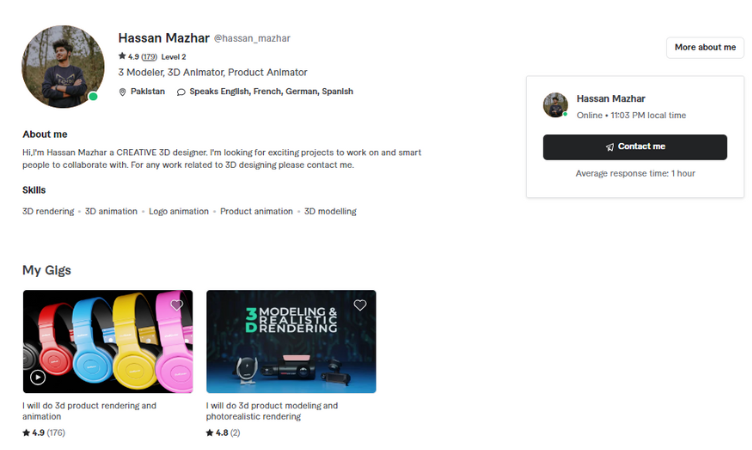Click the heart icon on headphones gig
Viewport: 752px width, 450px height.
tap(176, 305)
